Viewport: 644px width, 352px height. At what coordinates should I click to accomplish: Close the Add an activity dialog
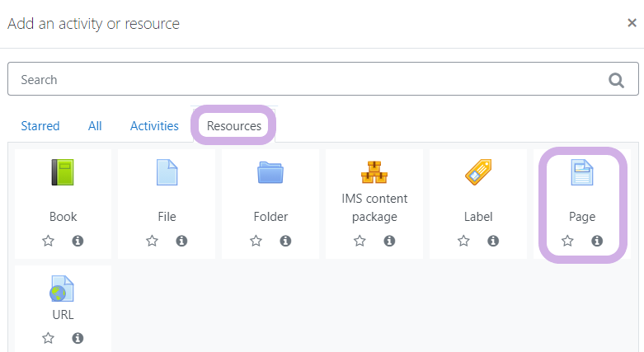pyautogui.click(x=632, y=22)
